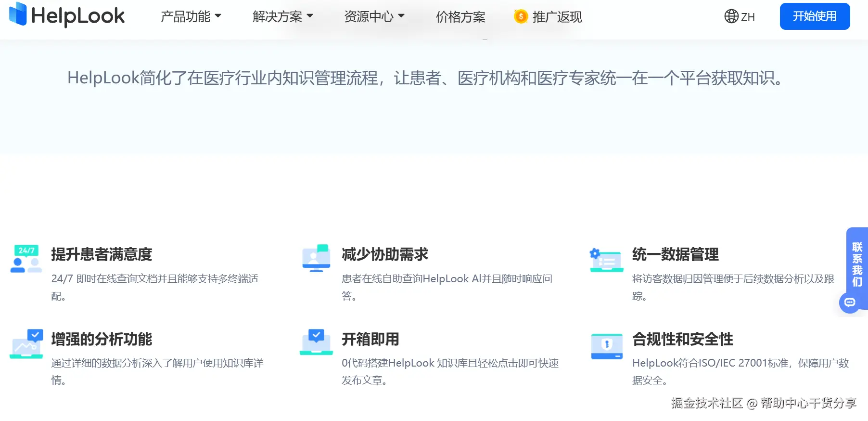Viewport: 868px width, 421px height.
Task: Expand the 解决方案 dropdown menu
Action: click(283, 17)
